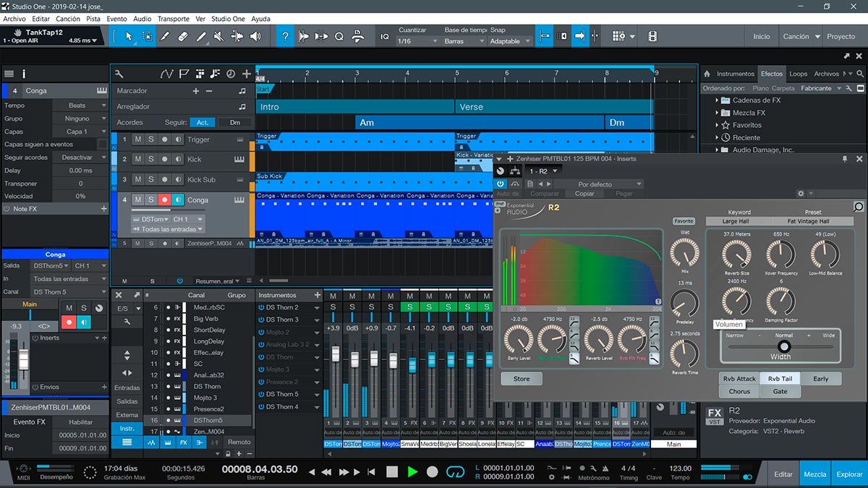
Task: Open inspector info 'i' icon
Action: pyautogui.click(x=24, y=74)
